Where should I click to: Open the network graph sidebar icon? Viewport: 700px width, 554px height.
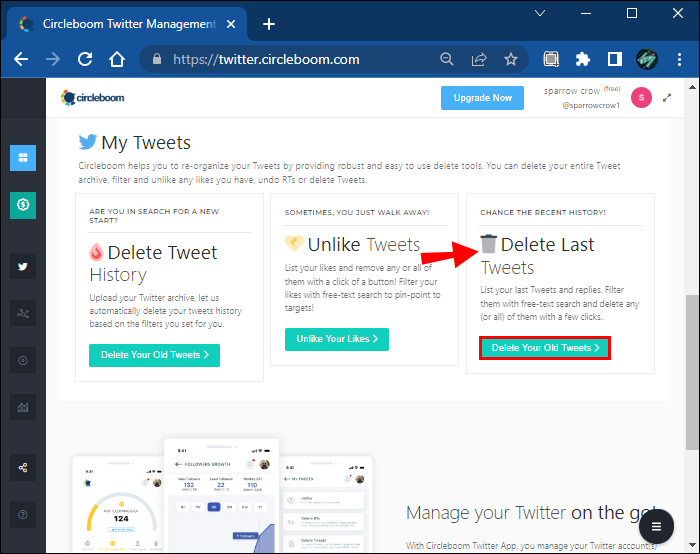[x=23, y=313]
